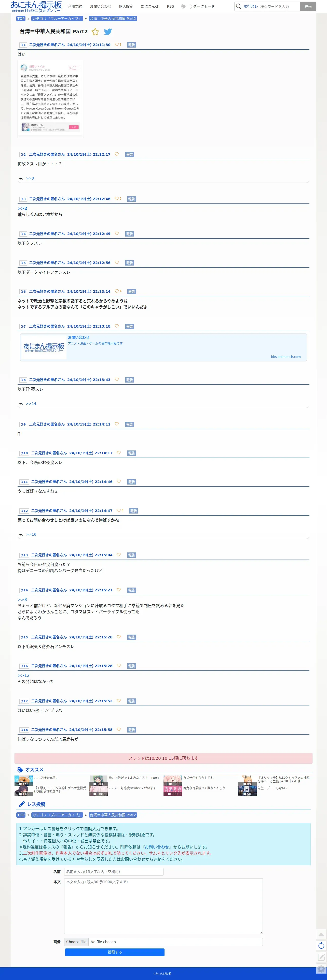Image resolution: width=327 pixels, height=980 pixels.
Task: Click the レス投稿 pencil icon
Action: coord(22,804)
